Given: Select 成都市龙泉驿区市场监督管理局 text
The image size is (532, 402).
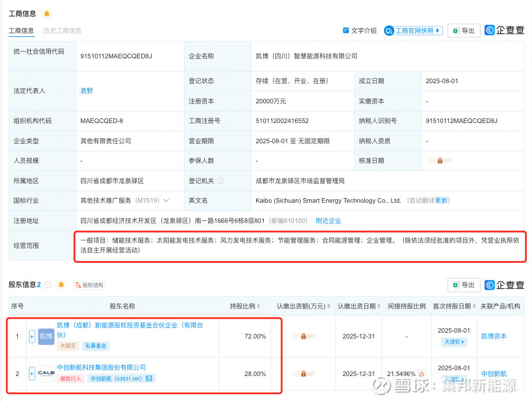Looking at the screenshot, I should [300, 181].
